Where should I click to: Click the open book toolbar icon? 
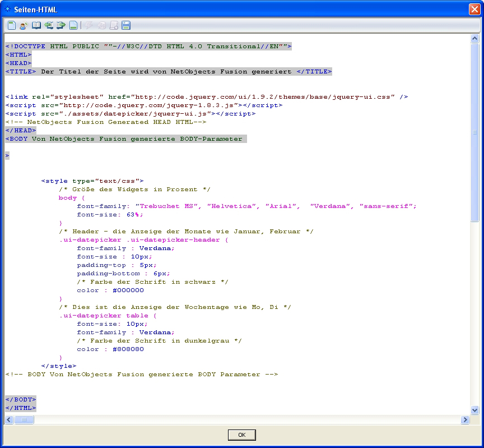pos(36,25)
